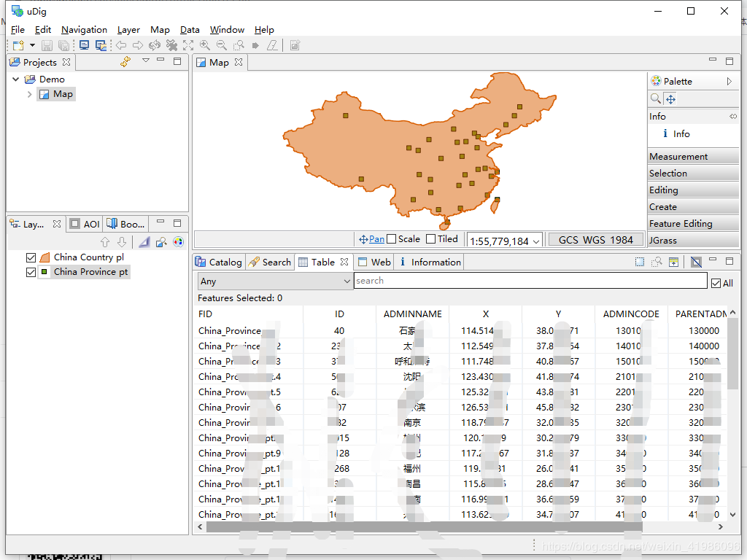The image size is (747, 560).
Task: Open the New dropdown arrow in toolbar
Action: pos(32,45)
